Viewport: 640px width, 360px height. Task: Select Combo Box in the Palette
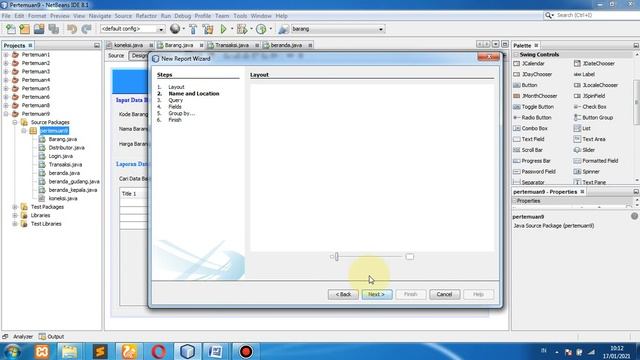tap(530, 129)
